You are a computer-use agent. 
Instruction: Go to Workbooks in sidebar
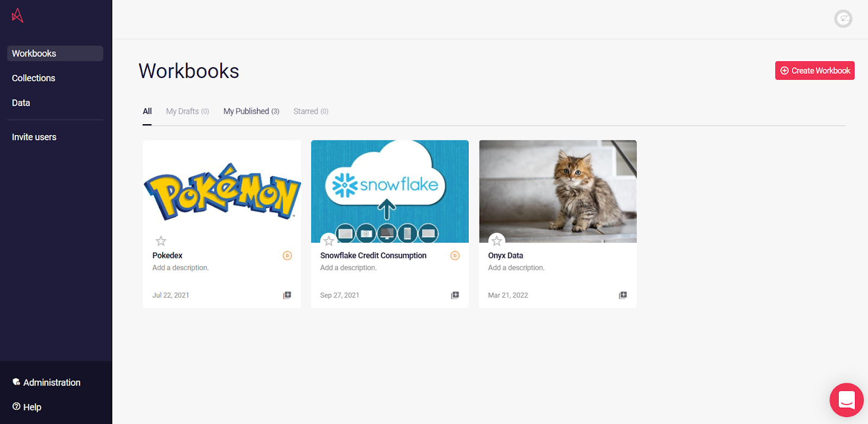55,54
